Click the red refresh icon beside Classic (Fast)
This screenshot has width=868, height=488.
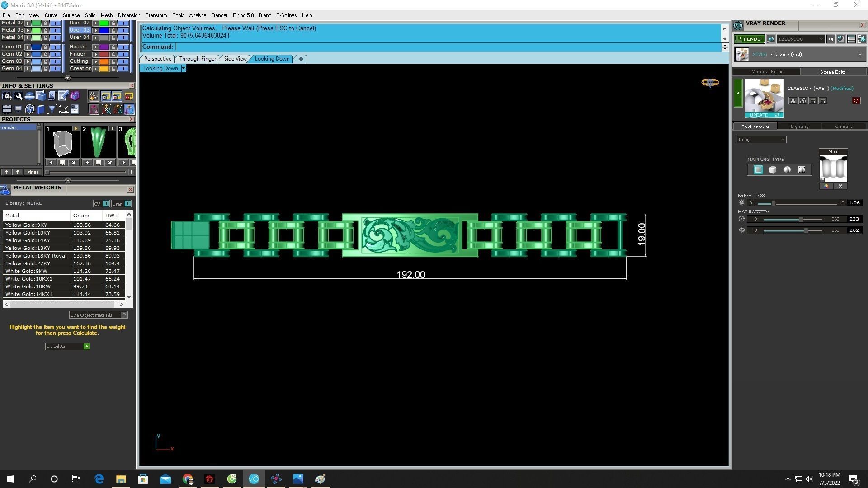click(856, 101)
